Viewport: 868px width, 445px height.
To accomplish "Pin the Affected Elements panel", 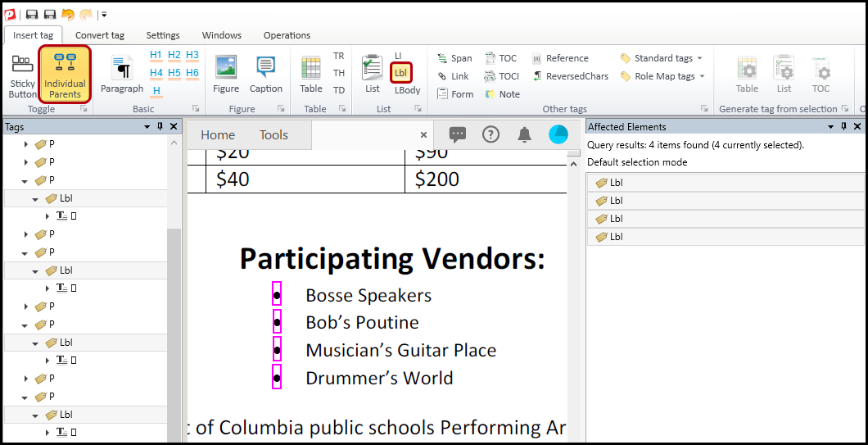I will tap(843, 127).
